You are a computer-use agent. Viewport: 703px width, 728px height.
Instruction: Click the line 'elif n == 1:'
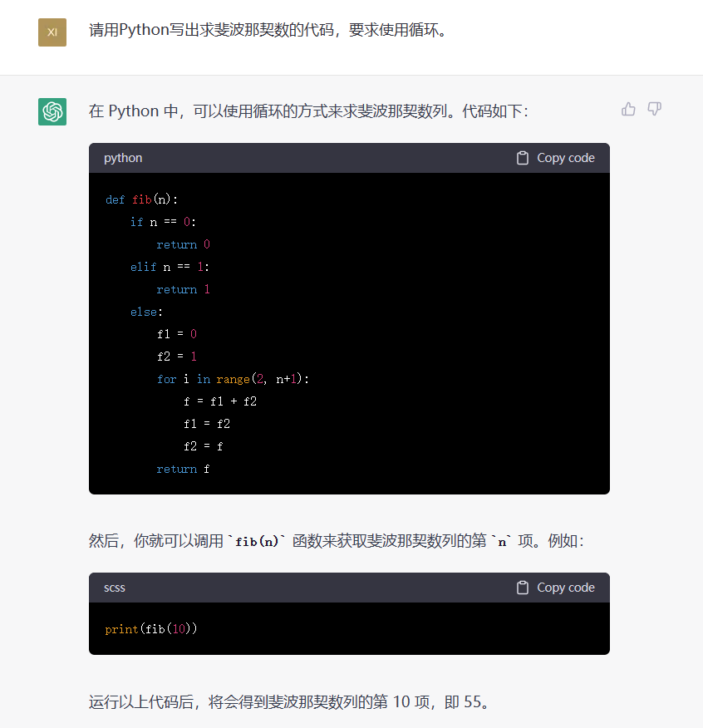pyautogui.click(x=170, y=267)
